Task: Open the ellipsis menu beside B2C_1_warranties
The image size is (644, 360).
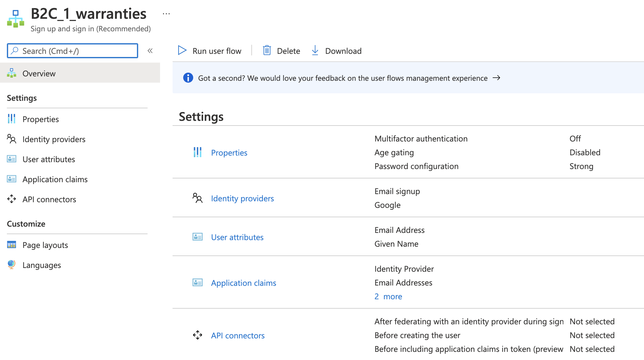Action: (x=166, y=14)
